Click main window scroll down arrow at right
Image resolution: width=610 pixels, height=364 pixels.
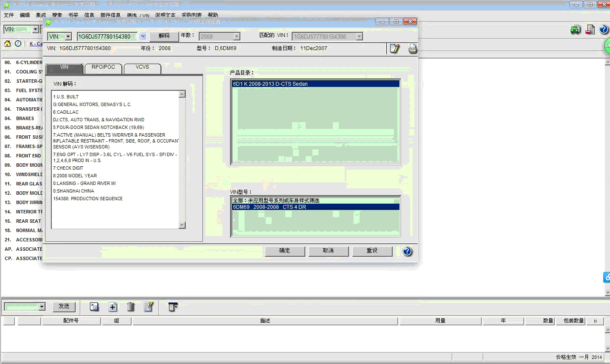[607, 293]
